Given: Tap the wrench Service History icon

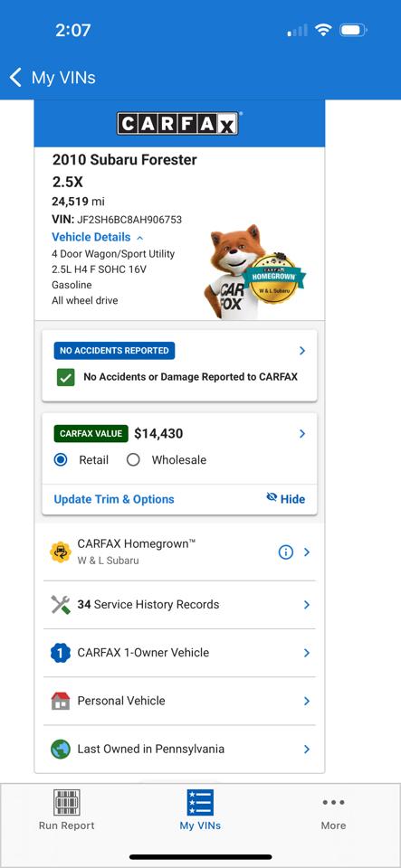Looking at the screenshot, I should click(x=61, y=605).
